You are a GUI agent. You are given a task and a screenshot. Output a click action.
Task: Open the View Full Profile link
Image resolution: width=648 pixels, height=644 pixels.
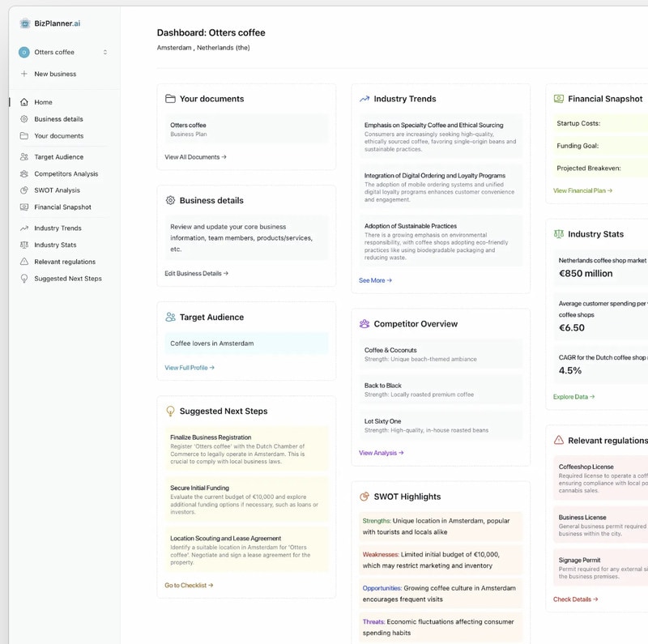point(190,368)
